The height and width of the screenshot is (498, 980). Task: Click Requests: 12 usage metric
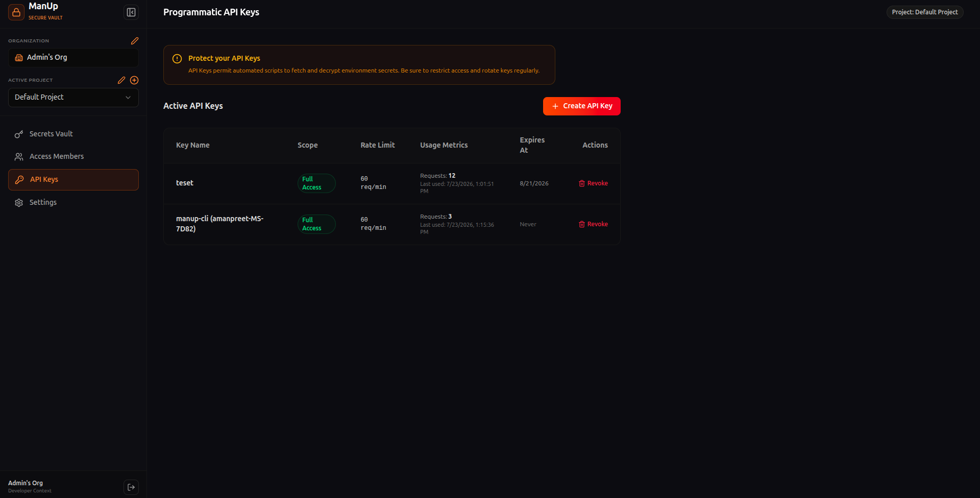438,176
